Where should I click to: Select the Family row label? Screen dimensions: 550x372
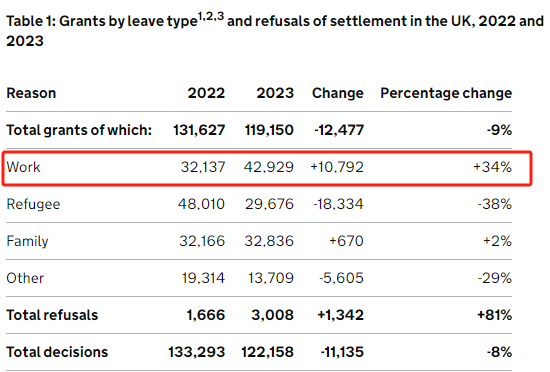point(27,241)
